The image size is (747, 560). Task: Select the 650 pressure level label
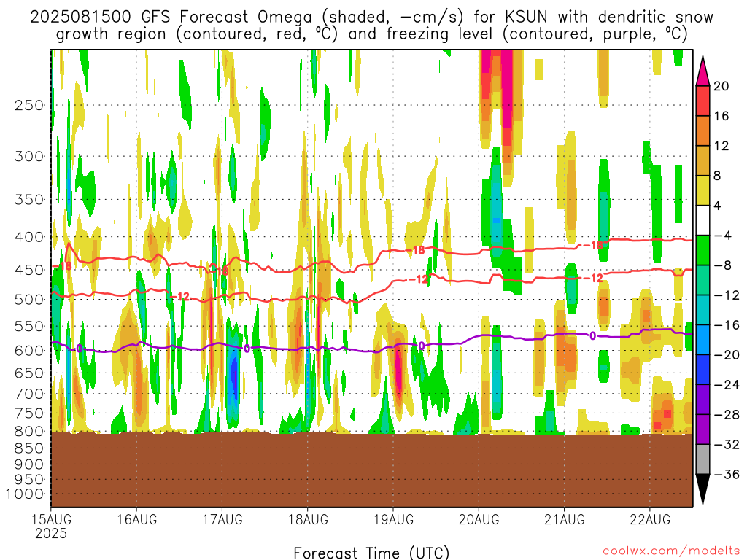(x=29, y=373)
